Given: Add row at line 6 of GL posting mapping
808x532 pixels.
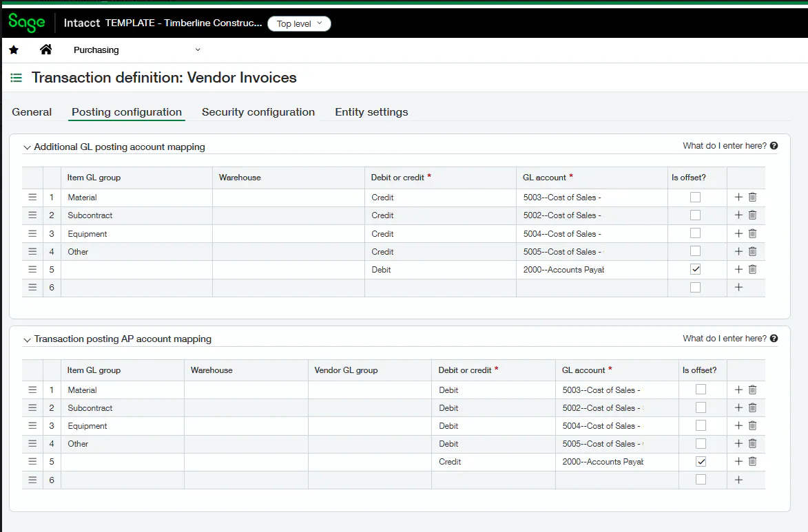Looking at the screenshot, I should point(738,288).
